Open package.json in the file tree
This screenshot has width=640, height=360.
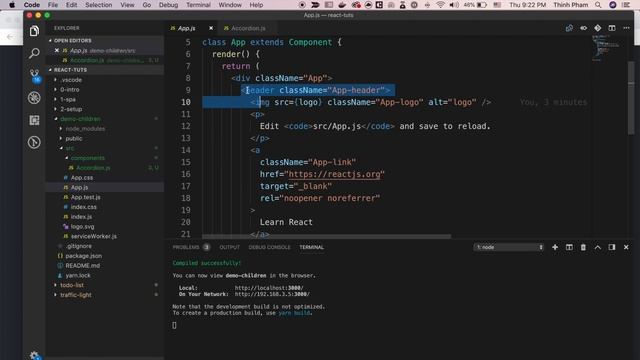point(83,256)
